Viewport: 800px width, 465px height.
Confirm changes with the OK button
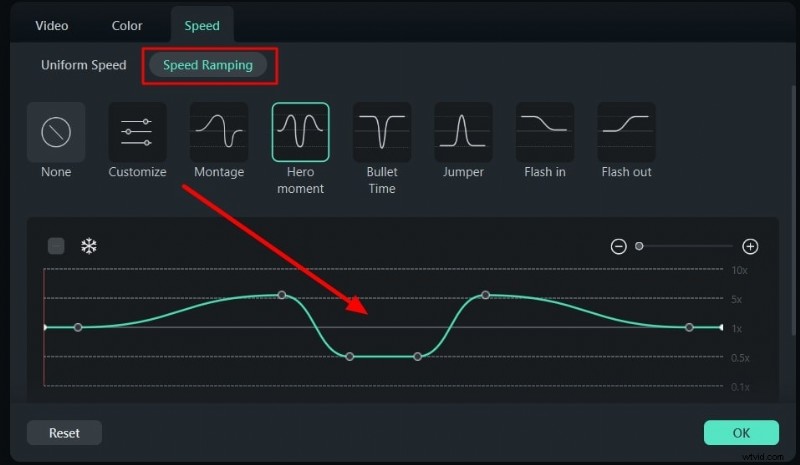point(741,433)
